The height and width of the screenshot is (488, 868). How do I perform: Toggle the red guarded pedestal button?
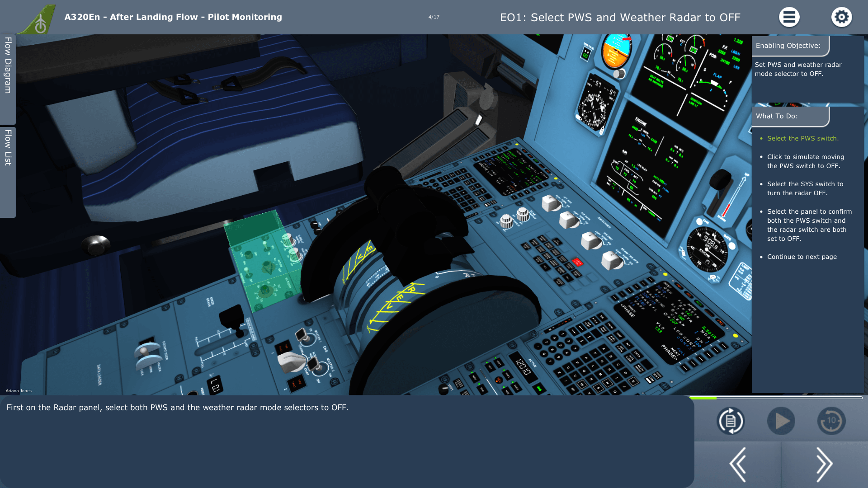577,262
